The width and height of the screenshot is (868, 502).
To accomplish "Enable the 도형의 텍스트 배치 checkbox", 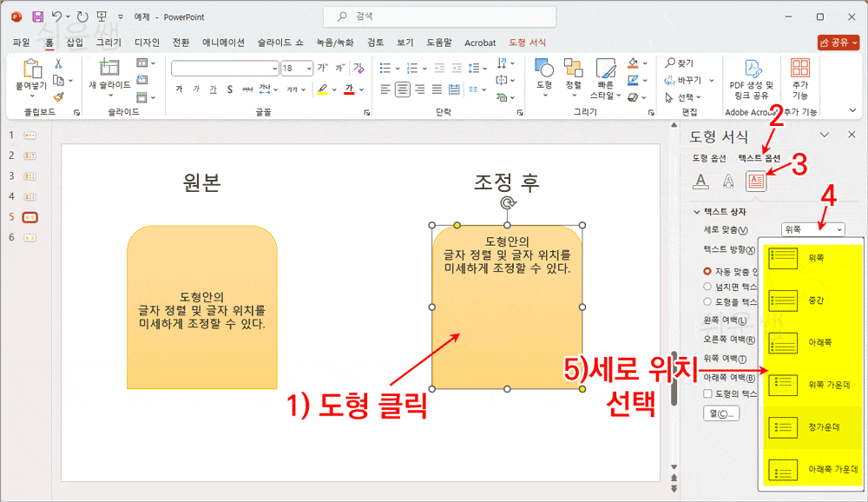I will [x=706, y=393].
